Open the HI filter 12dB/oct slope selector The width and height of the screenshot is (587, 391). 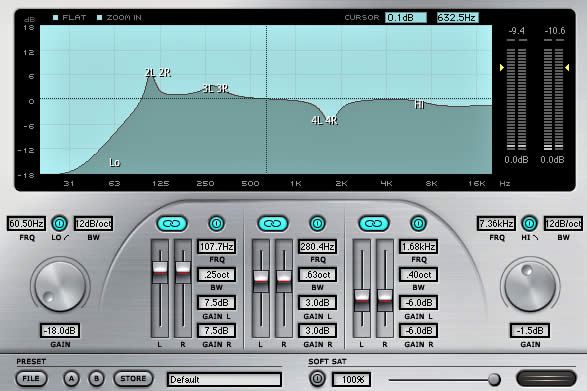[x=563, y=224]
